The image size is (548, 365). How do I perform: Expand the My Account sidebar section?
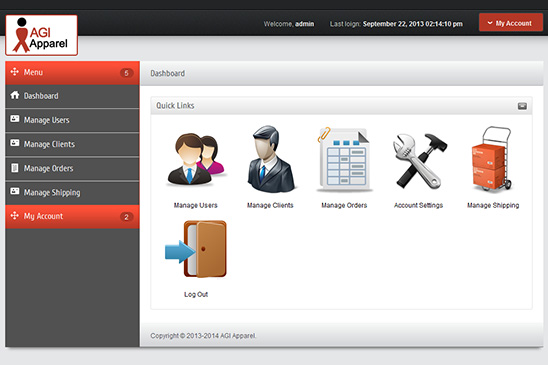72,217
